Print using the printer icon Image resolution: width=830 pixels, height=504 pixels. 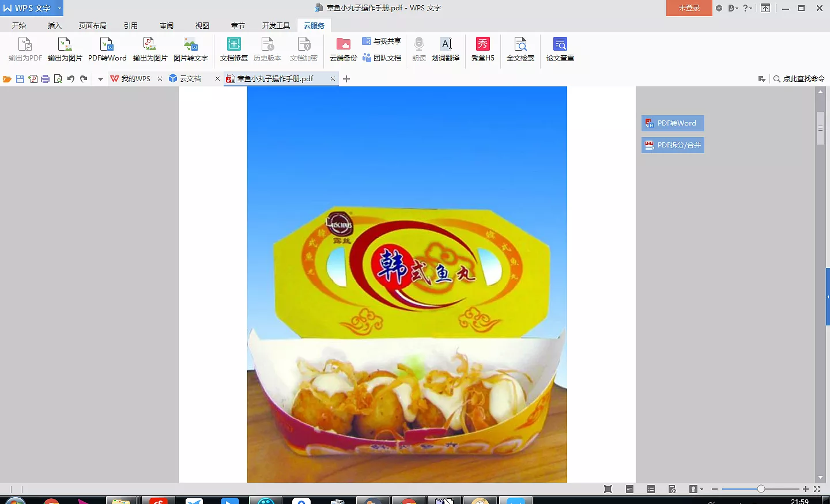coord(46,79)
